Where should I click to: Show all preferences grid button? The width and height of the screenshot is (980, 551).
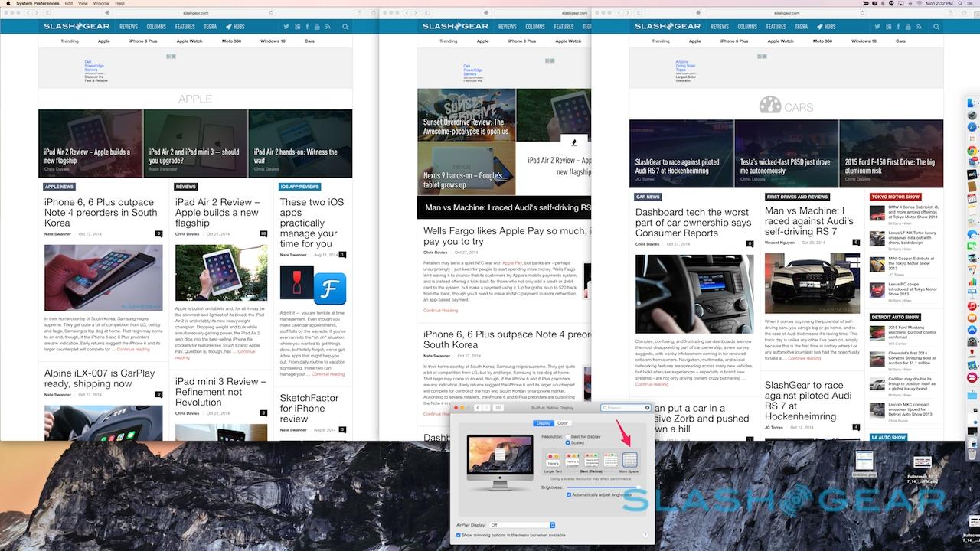coord(498,408)
